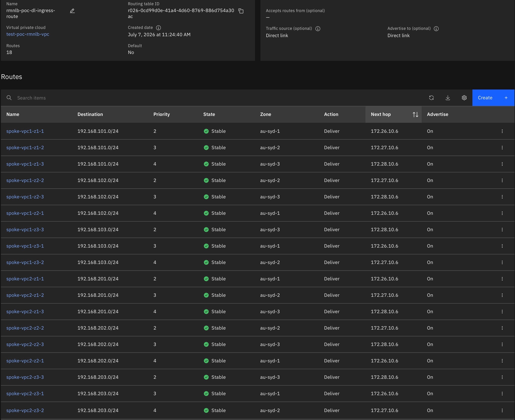Open overflow menu for spoke-vpc1-z1-2
The height and width of the screenshot is (420, 515).
[502, 148]
